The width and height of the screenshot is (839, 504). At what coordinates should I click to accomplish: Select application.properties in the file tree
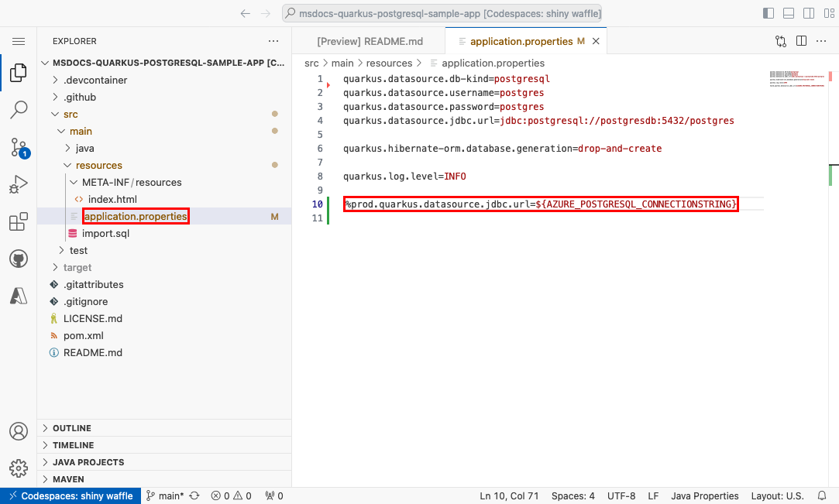tap(164, 217)
